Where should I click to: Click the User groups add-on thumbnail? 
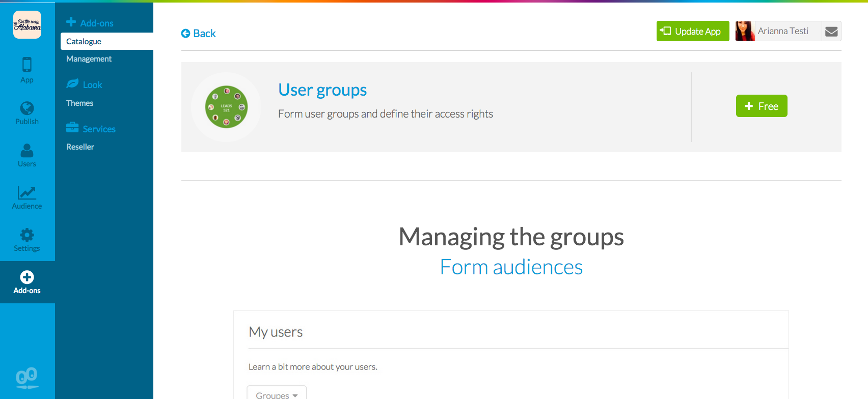click(x=226, y=107)
